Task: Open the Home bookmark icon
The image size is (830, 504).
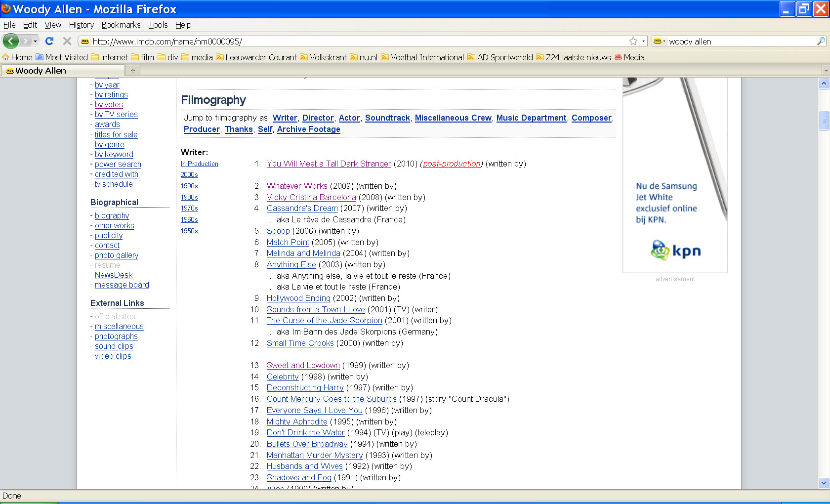Action: coord(6,57)
